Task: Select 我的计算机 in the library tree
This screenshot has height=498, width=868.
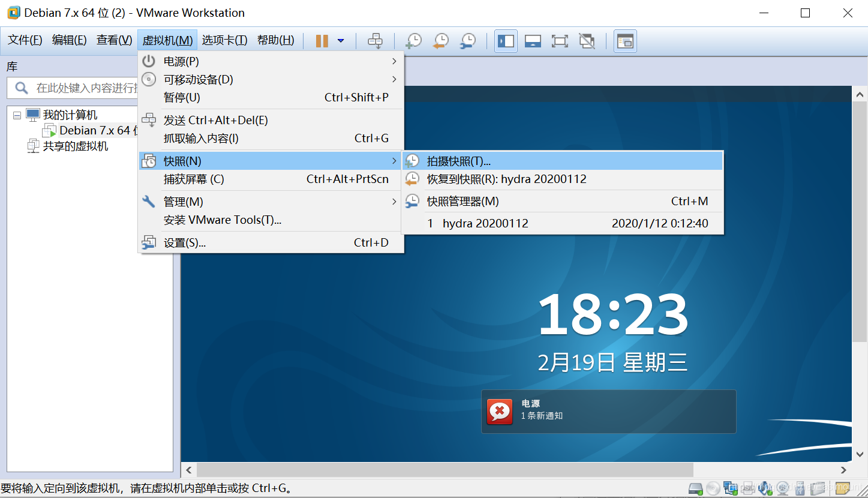Action: click(x=70, y=115)
